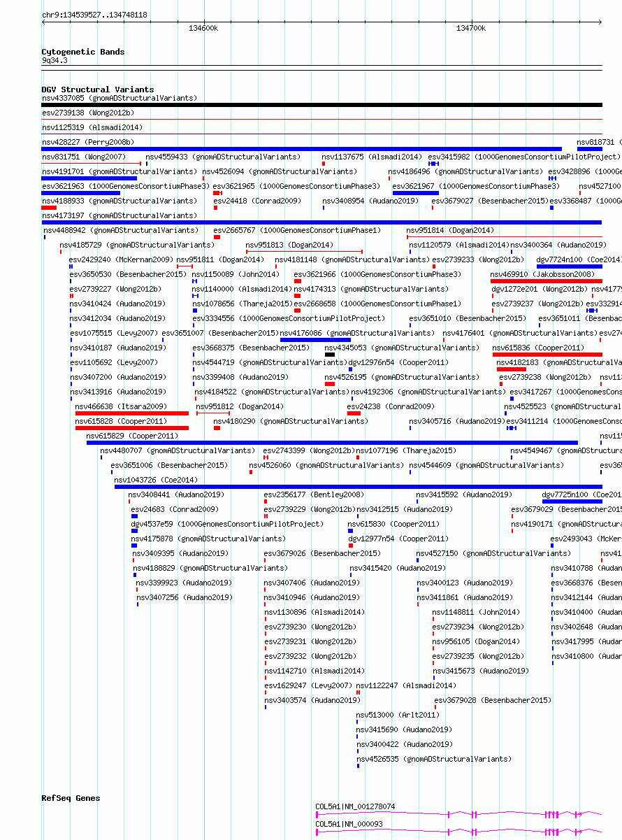The height and width of the screenshot is (840, 622).
Task: Click the nsv3408954 (Audano2019) label
Action: [x=370, y=201]
